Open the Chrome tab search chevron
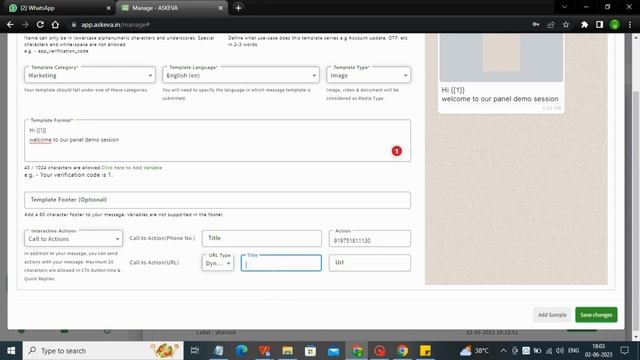Image resolution: width=640 pixels, height=360 pixels. click(x=564, y=7)
